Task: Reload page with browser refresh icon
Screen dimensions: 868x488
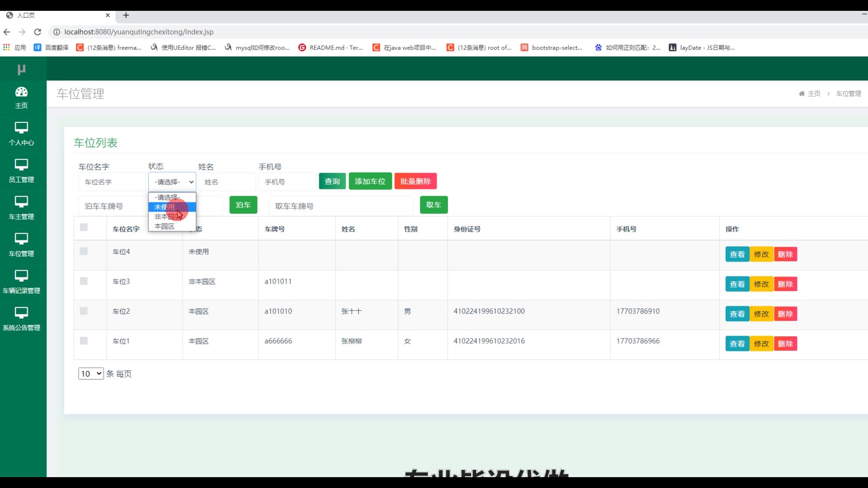Action: [x=38, y=32]
